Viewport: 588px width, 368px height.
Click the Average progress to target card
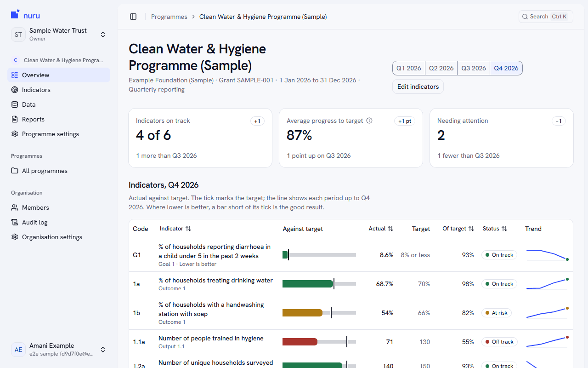tap(351, 138)
